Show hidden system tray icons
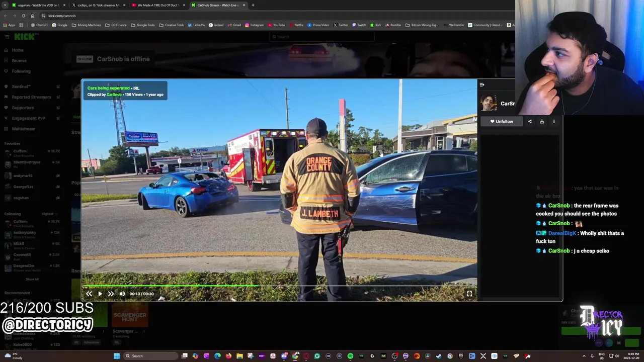This screenshot has width=644, height=362. point(584,356)
